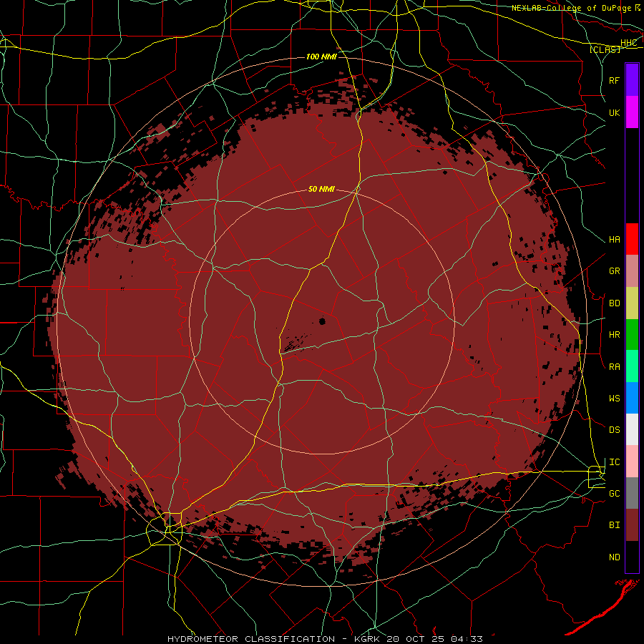Select the "IC" legend label
The image size is (644, 644).
[x=615, y=462]
